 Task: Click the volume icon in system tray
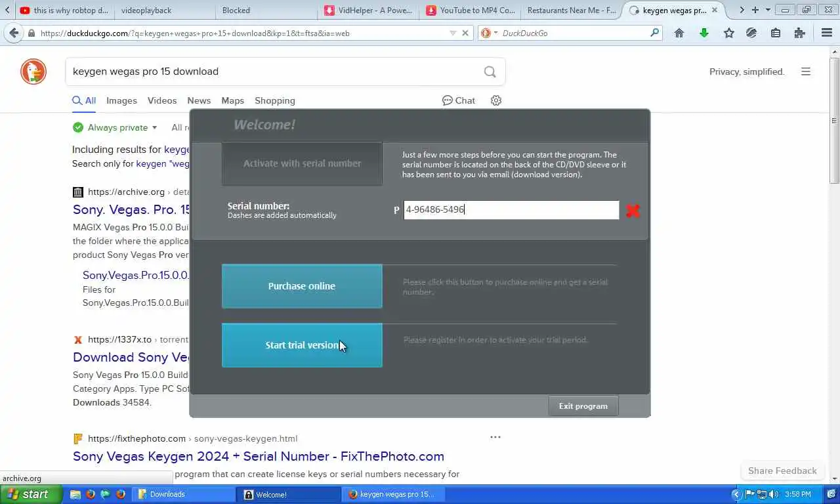774,494
